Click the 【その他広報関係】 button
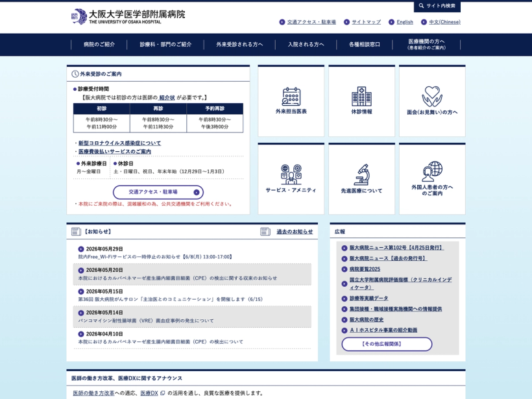532x399 pixels. coord(387,344)
